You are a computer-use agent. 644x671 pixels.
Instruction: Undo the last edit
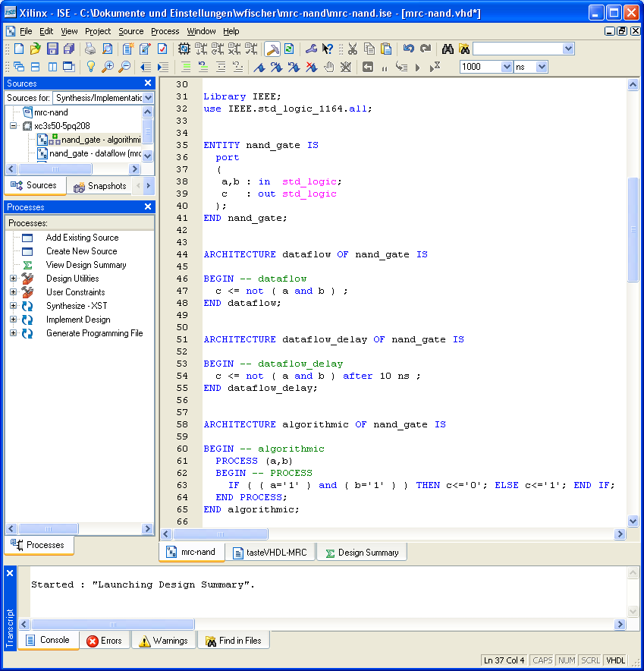[x=409, y=47]
